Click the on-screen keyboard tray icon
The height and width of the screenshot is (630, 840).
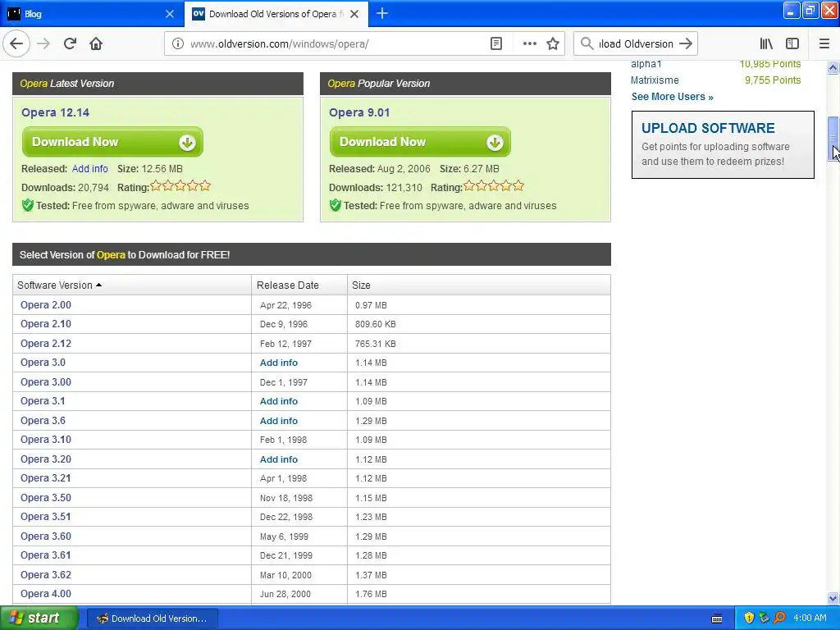[x=717, y=619]
